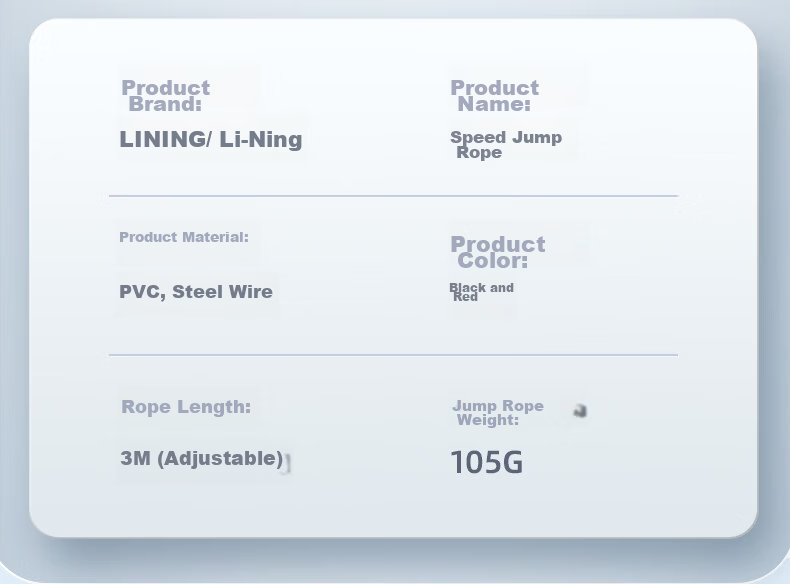Viewport: 790px width, 584px height.
Task: Select the 105G weight value
Action: click(x=487, y=462)
